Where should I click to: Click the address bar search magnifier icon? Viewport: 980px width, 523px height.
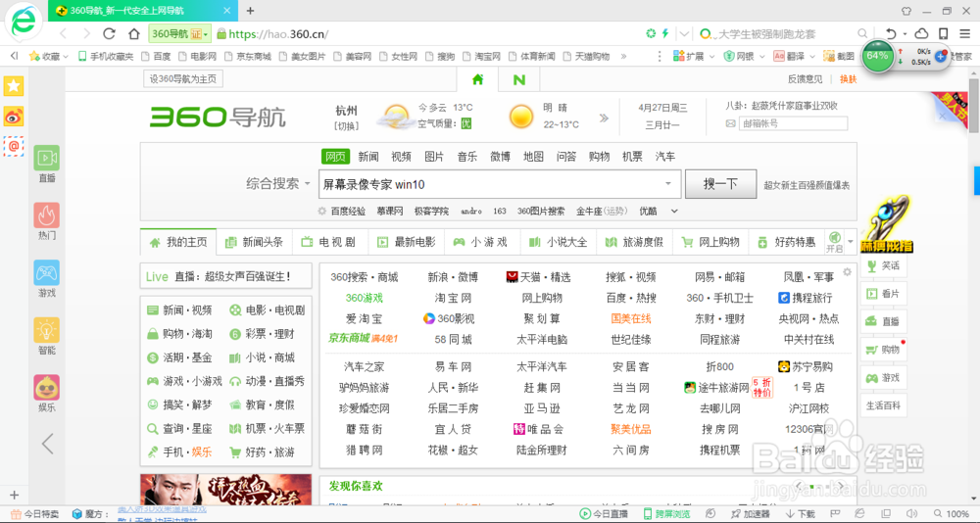click(x=862, y=33)
